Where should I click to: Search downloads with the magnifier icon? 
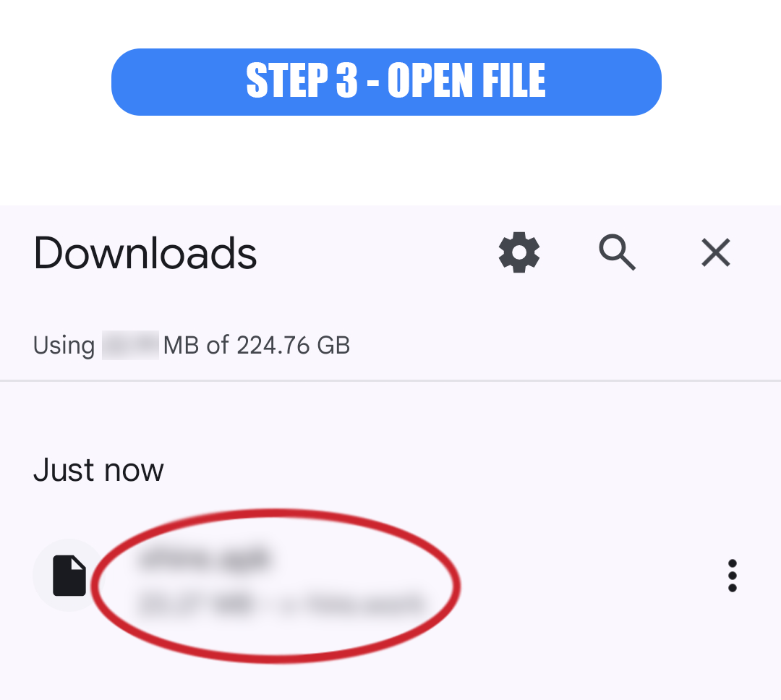click(617, 252)
